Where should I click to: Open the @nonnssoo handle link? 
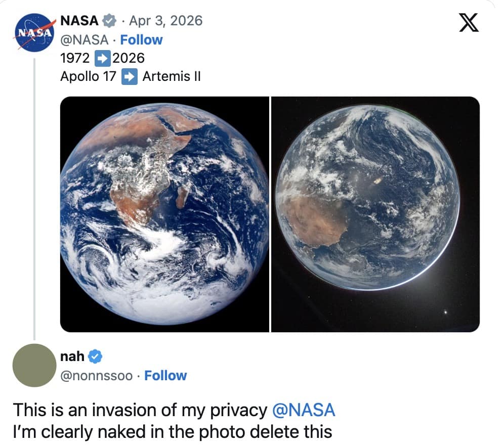(97, 376)
